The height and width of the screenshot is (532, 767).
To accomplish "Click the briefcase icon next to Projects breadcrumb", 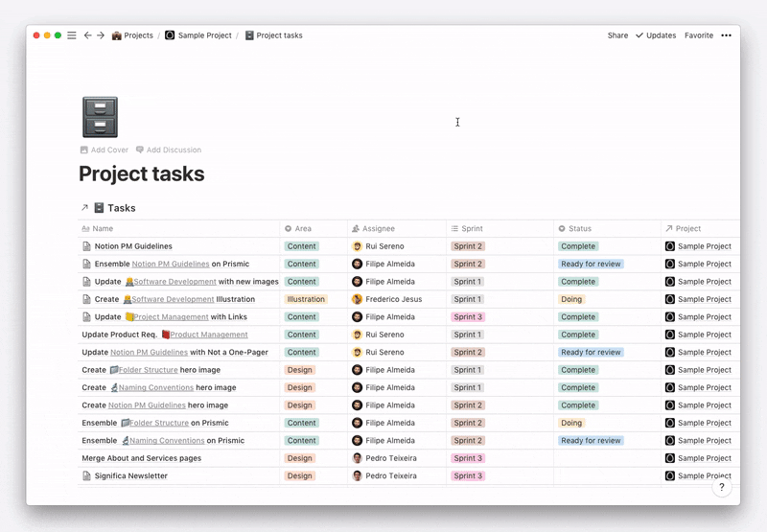I will (116, 35).
